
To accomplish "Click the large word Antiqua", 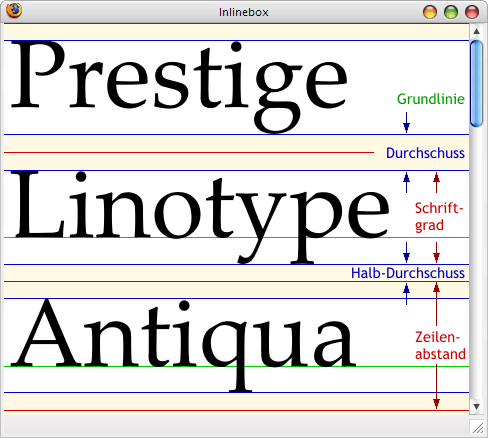I will coord(183,345).
